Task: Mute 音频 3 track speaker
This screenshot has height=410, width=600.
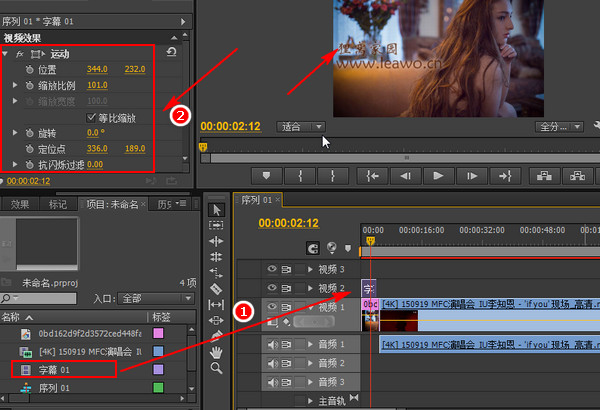Action: tap(272, 382)
